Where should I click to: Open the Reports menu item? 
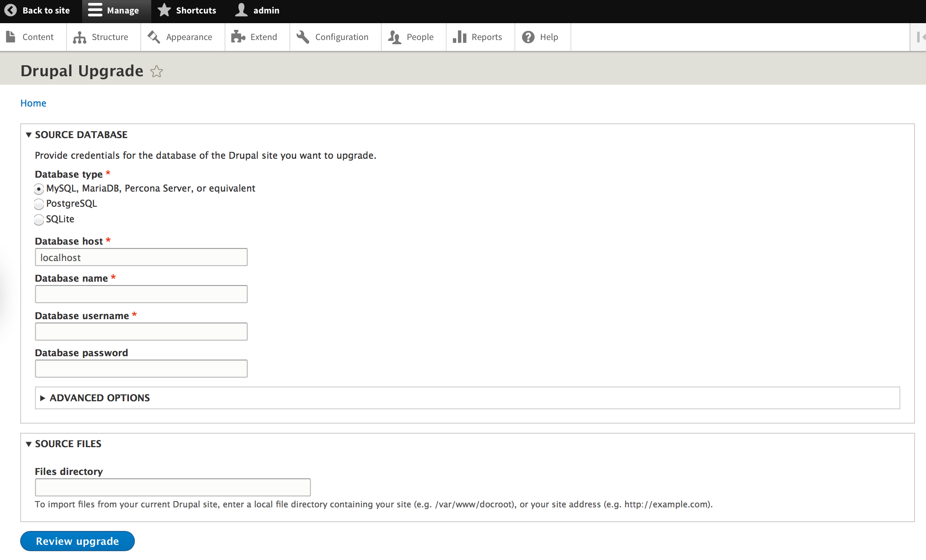[x=481, y=37]
